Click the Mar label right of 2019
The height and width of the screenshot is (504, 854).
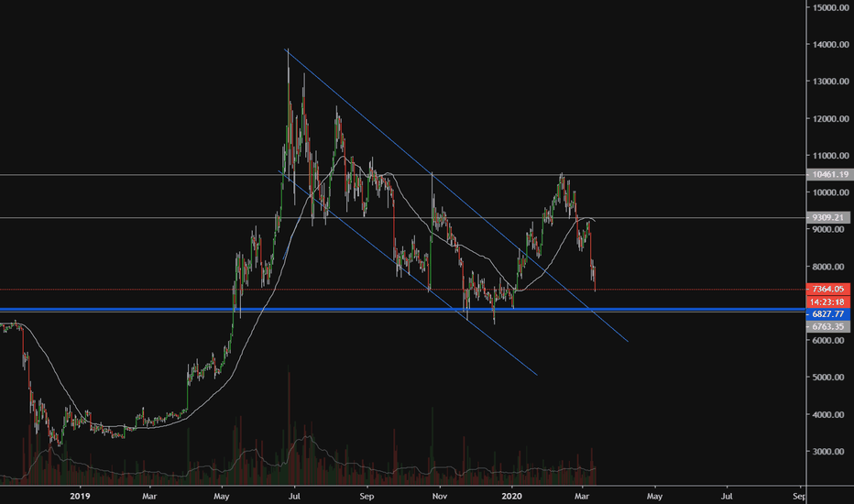[x=149, y=497]
